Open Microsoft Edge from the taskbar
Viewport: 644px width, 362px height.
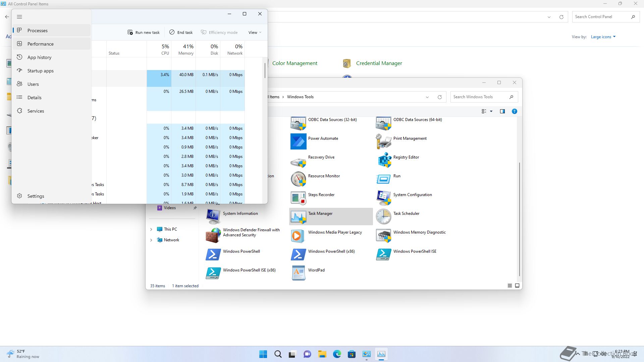coord(337,354)
